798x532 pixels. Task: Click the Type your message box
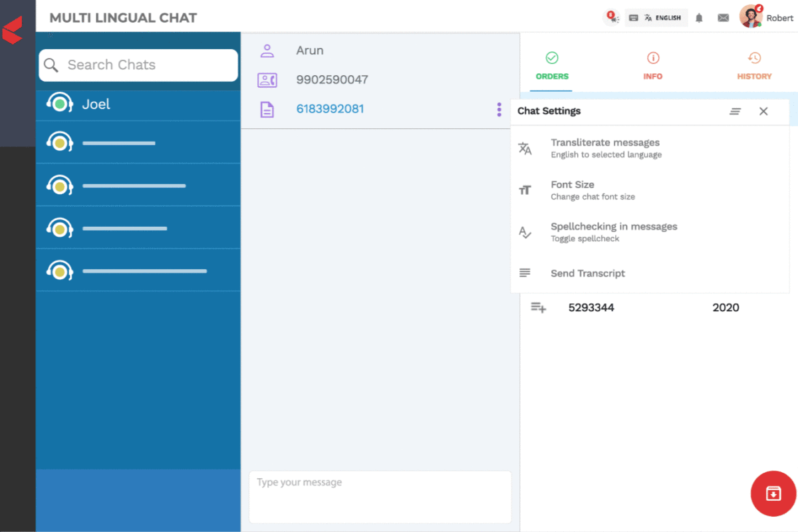click(x=380, y=497)
